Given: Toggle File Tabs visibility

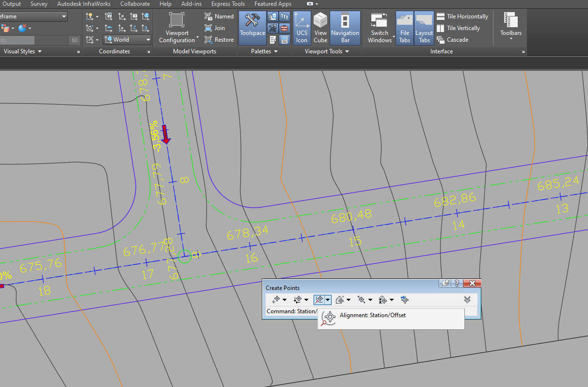Looking at the screenshot, I should [404, 28].
